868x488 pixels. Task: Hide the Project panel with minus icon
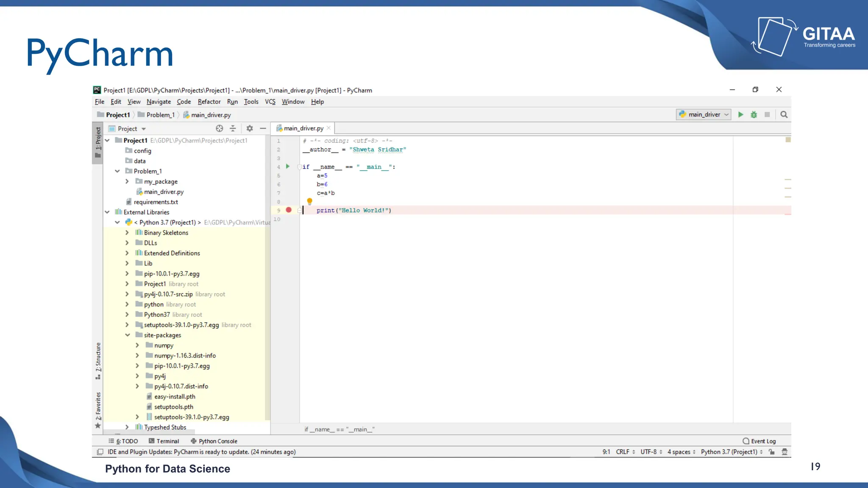click(x=263, y=128)
